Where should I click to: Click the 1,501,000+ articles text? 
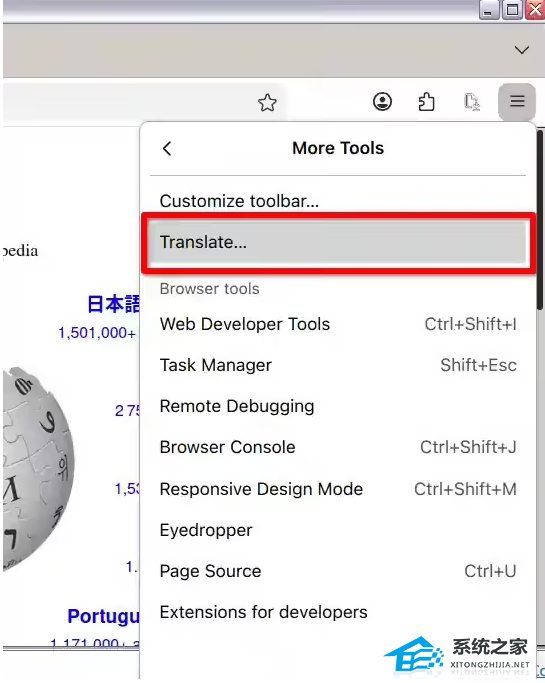coord(97,333)
